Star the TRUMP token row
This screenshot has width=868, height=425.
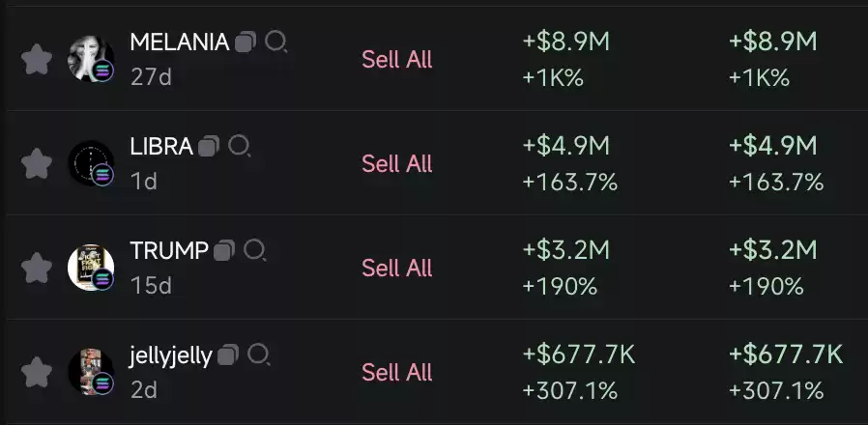37,268
